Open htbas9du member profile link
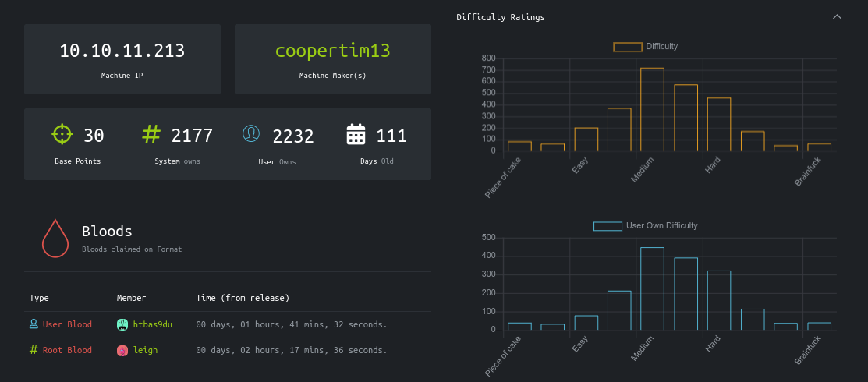The image size is (868, 382). 152,324
